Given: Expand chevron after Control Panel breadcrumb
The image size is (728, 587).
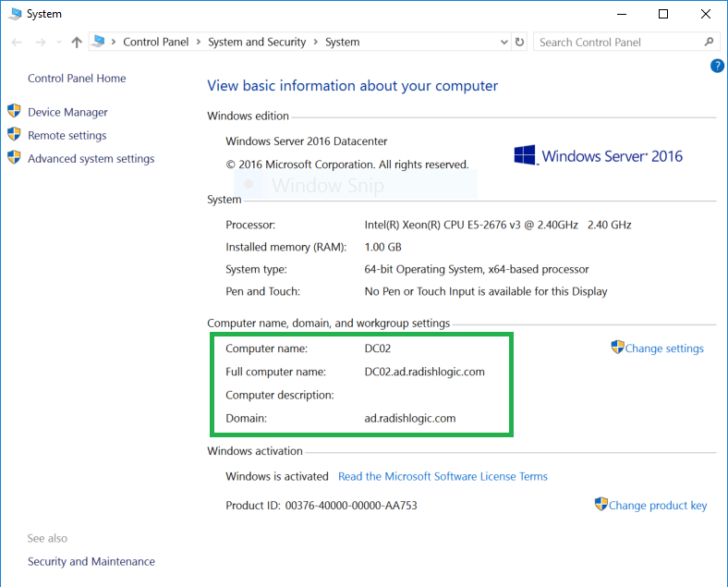Looking at the screenshot, I should 199,42.
